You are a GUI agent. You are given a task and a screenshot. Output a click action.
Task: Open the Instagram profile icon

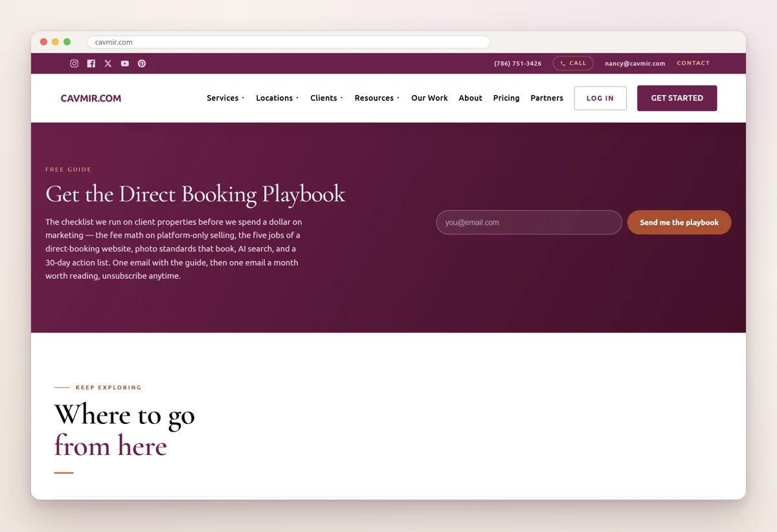pos(74,63)
